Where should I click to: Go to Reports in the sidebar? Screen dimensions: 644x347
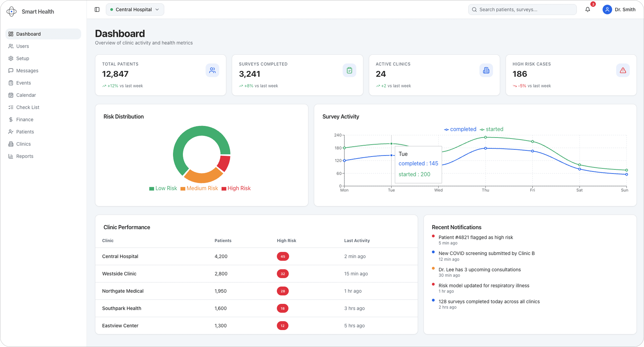pyautogui.click(x=25, y=156)
